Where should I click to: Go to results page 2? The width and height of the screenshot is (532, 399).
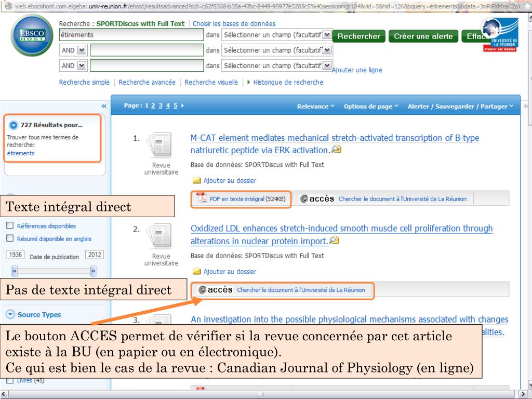pyautogui.click(x=153, y=105)
